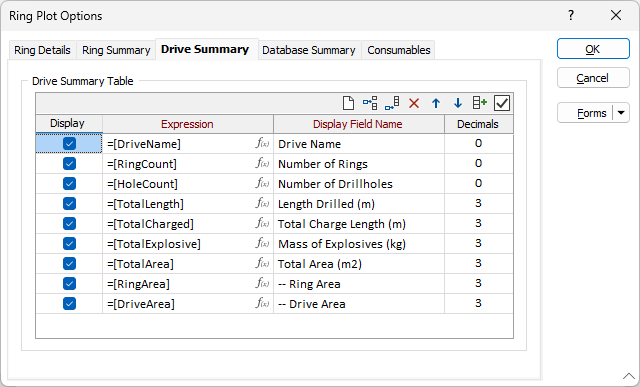Screen dimensions: 640x387
Task: Switch to the Ring Summary tab
Action: pos(116,50)
